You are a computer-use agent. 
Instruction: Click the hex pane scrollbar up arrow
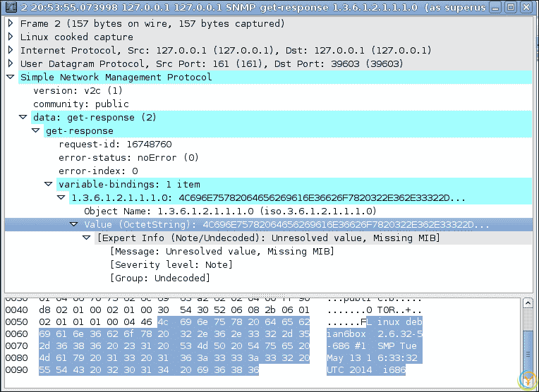point(528,303)
